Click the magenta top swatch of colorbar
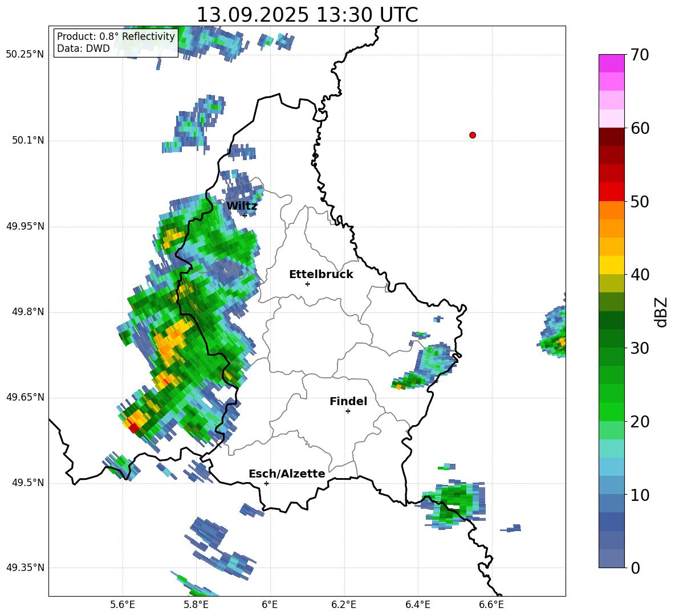This screenshot has height=616, width=675. pyautogui.click(x=611, y=63)
